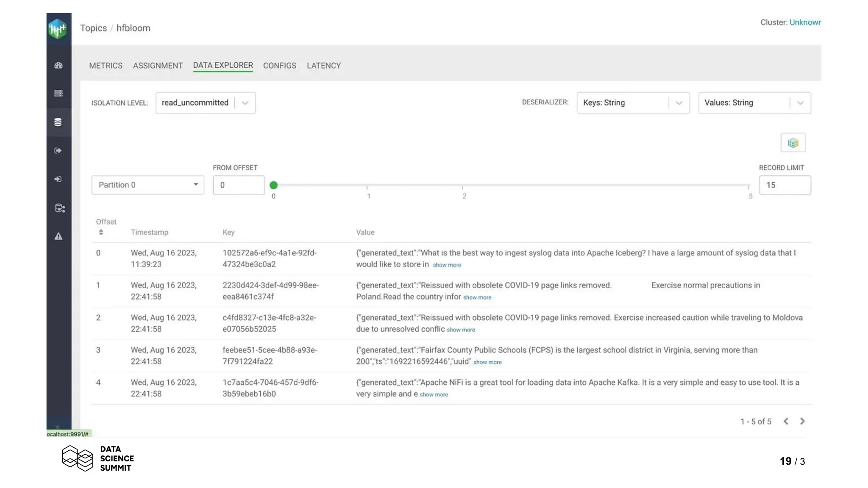The height and width of the screenshot is (488, 868).
Task: Expand the isolation level read_uncommitted dropdown
Action: tap(205, 103)
